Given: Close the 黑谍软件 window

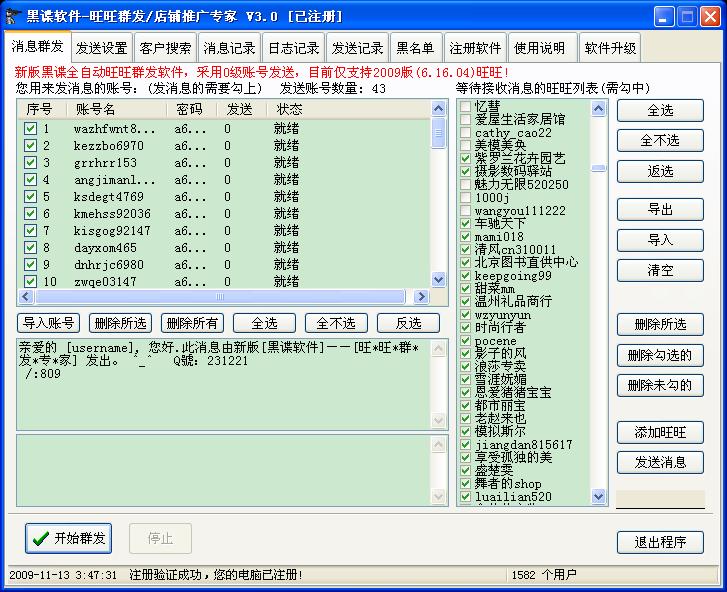Looking at the screenshot, I should [710, 17].
